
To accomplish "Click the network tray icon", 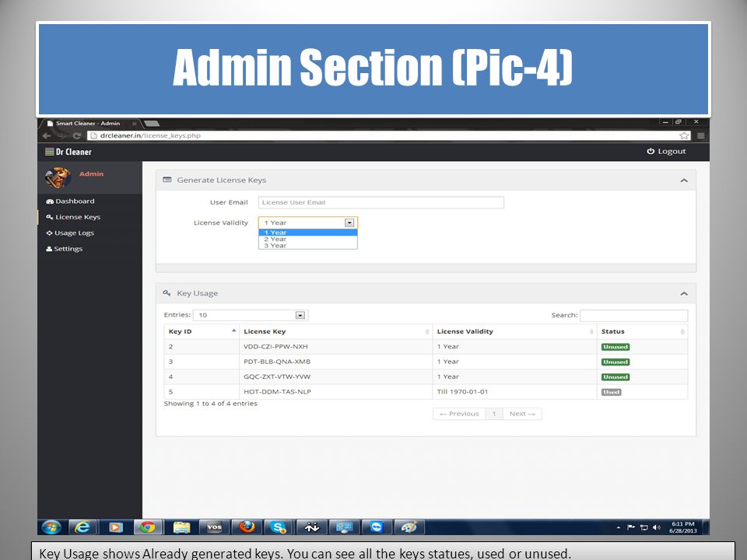I will point(644,527).
